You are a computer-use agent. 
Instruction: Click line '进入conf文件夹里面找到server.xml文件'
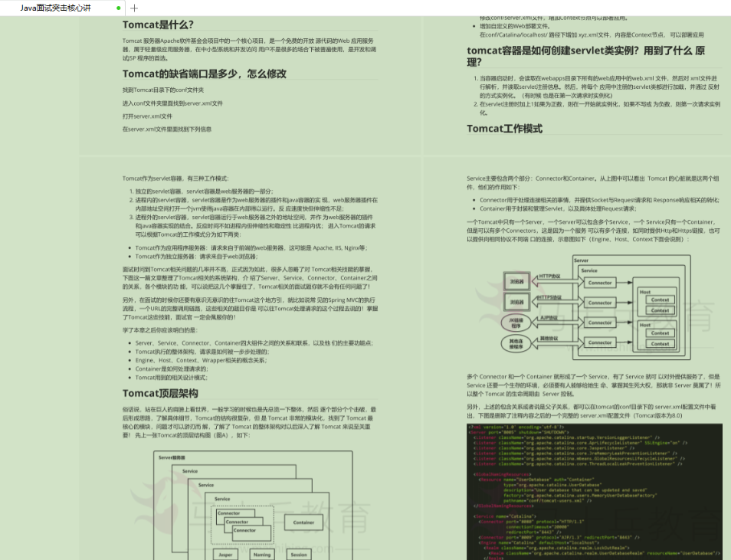click(172, 103)
